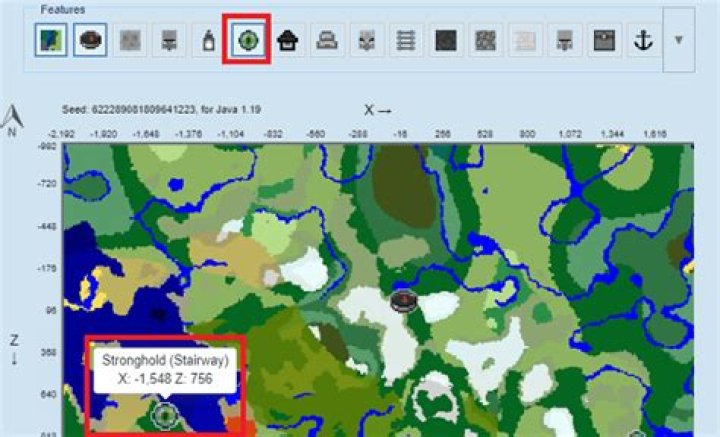Click the -16 X-axis coordinate label

399,134
